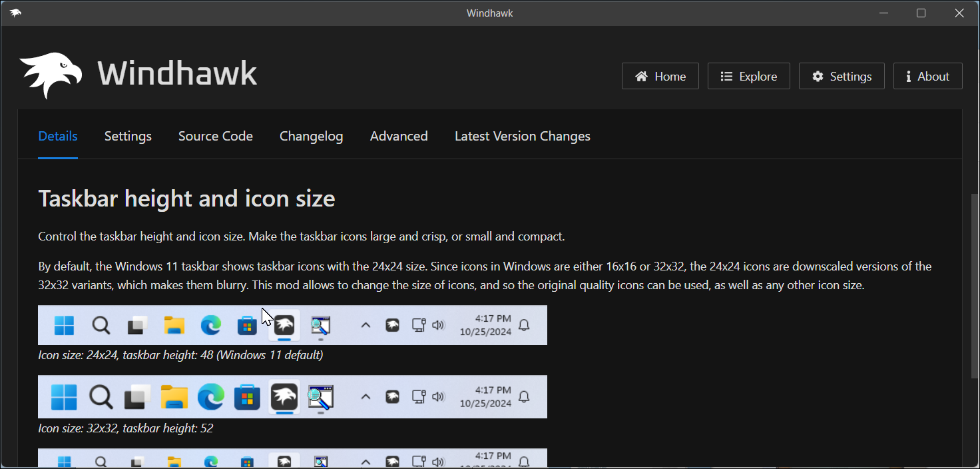
Task: Open the About page
Action: point(927,76)
